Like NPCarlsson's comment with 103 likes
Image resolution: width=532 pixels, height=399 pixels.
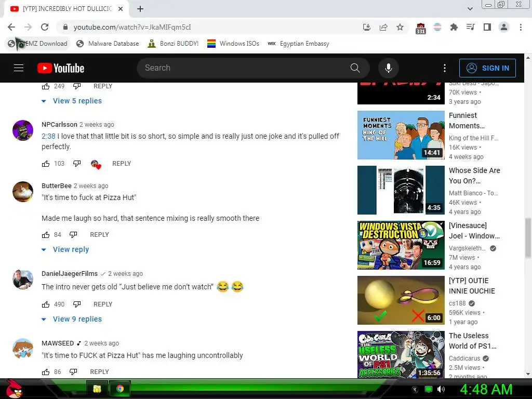[46, 164]
